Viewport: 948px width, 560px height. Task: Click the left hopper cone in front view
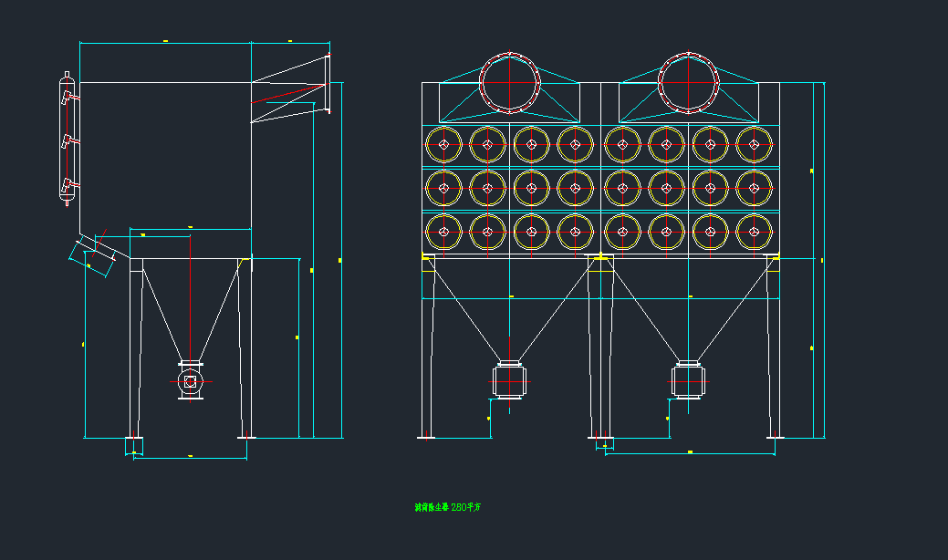click(x=509, y=310)
